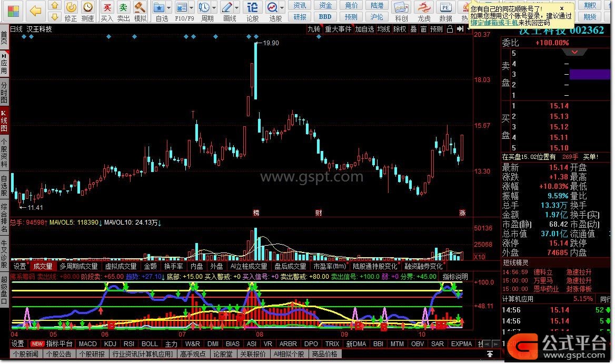This screenshot has width=615, height=364.
Task: Expand the 选股 dropdown arrow
Action: pos(282,7)
